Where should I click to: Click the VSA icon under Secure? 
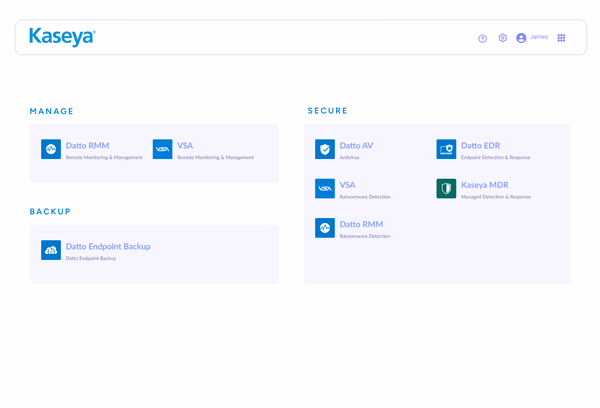pyautogui.click(x=325, y=189)
